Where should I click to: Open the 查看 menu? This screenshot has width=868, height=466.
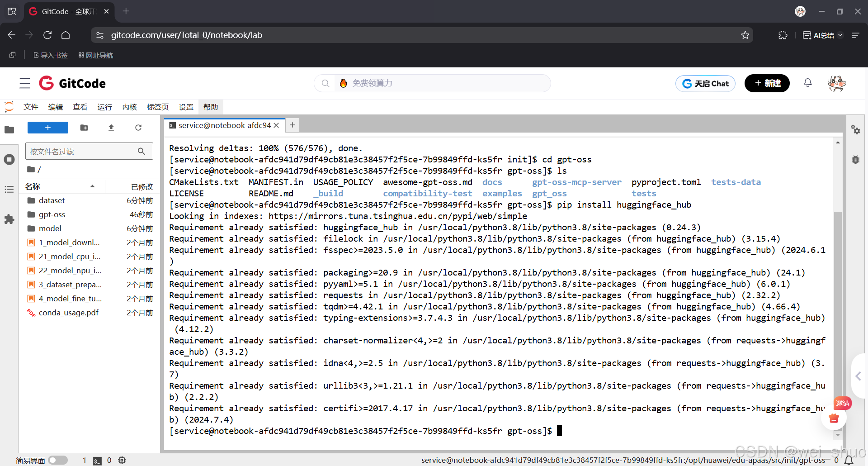tap(80, 107)
